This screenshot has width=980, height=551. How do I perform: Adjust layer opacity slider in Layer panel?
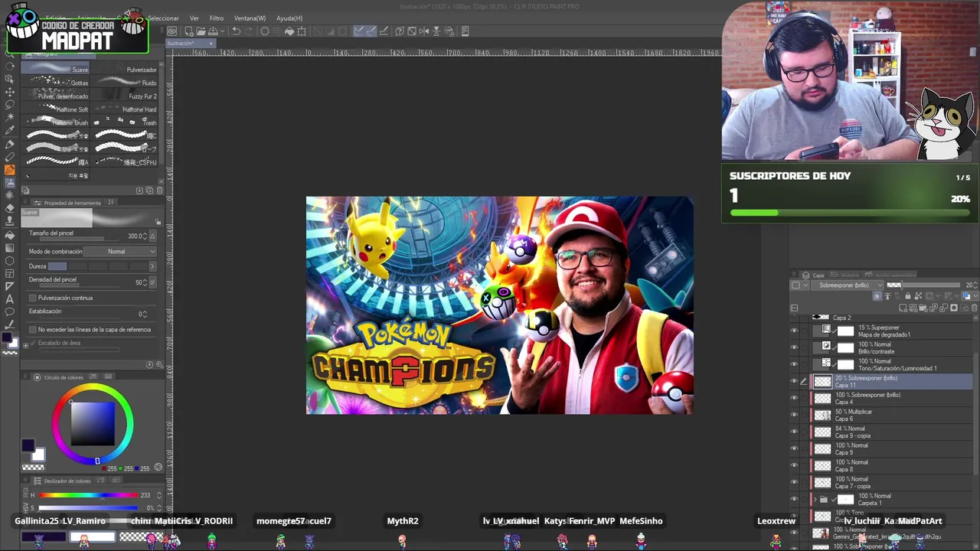click(923, 285)
